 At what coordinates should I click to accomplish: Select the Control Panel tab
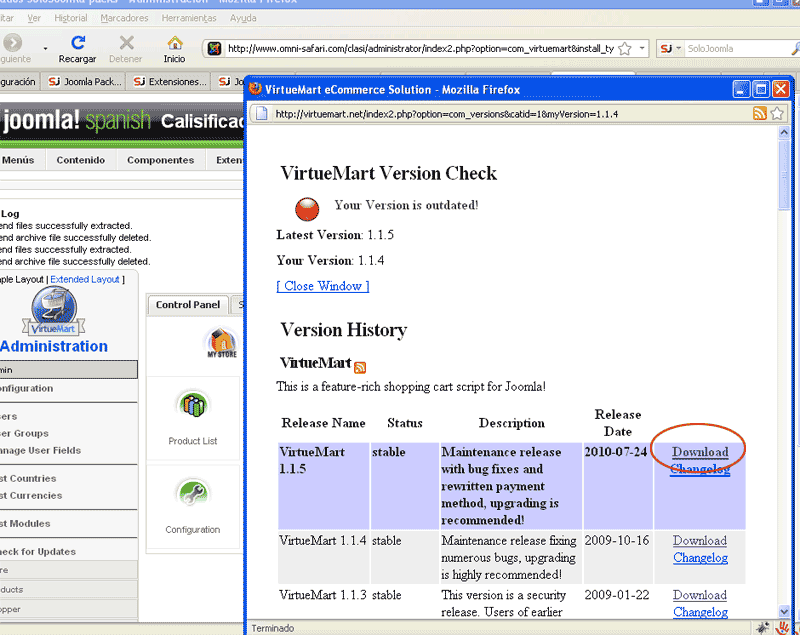tap(188, 304)
